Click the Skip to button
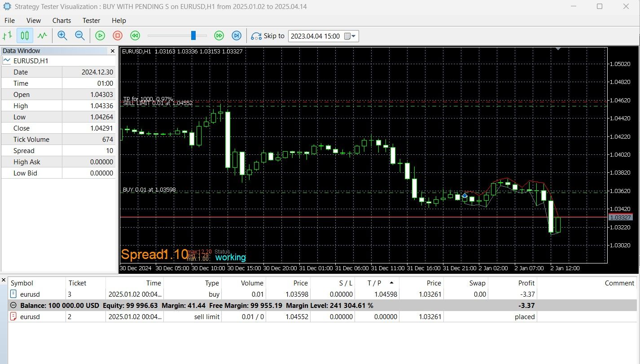The image size is (640, 364). click(x=268, y=36)
